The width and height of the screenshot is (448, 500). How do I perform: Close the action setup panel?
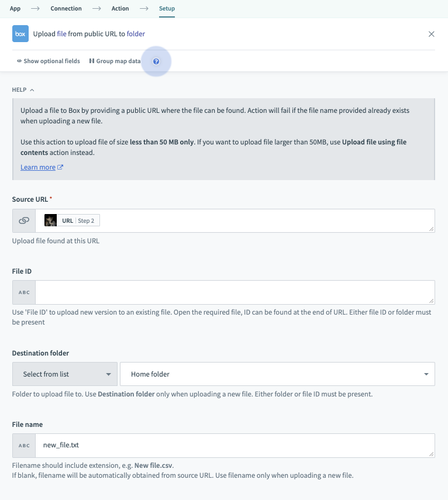[432, 34]
